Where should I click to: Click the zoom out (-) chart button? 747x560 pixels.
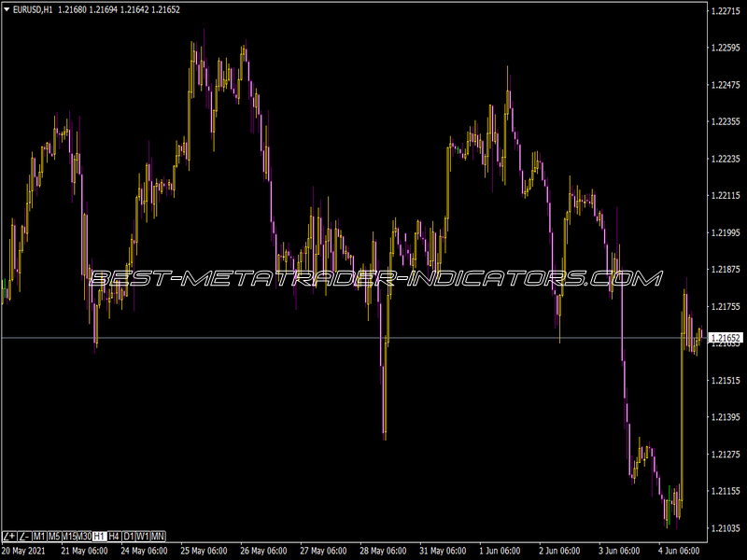click(x=24, y=536)
